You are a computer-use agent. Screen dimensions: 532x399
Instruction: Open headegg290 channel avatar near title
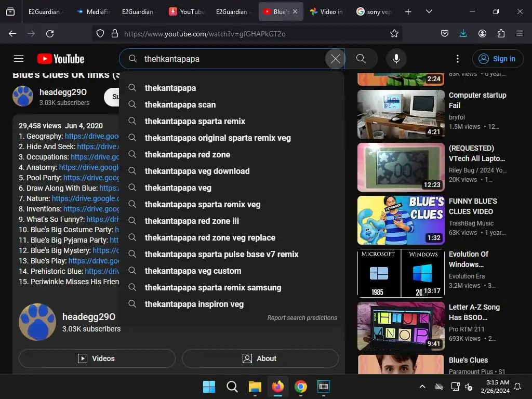(x=23, y=96)
